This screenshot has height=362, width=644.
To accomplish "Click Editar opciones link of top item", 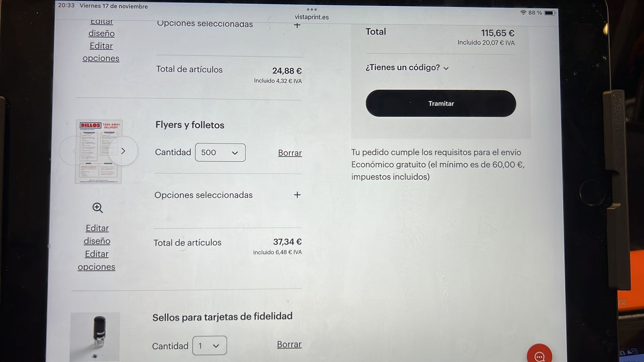I will coord(101,52).
